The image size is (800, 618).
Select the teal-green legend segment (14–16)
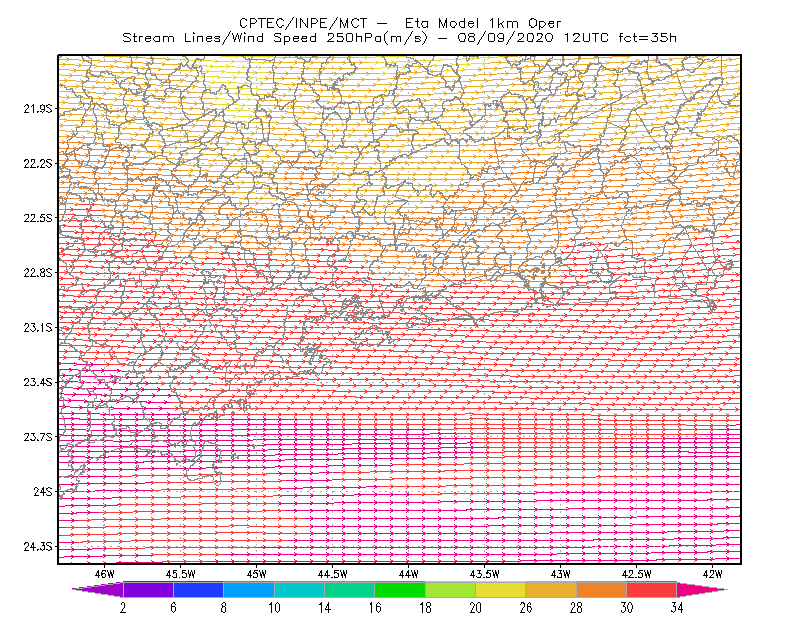point(349,589)
